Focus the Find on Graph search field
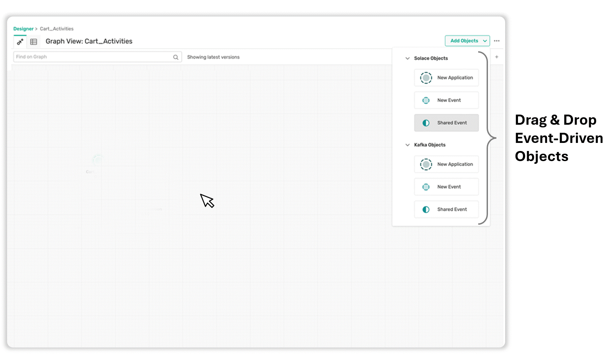607x364 pixels. (x=97, y=57)
